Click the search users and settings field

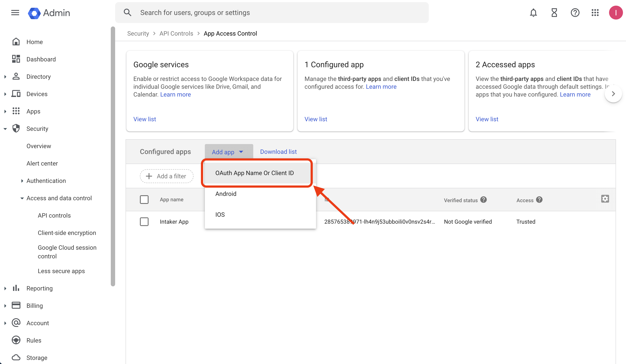[x=272, y=13]
